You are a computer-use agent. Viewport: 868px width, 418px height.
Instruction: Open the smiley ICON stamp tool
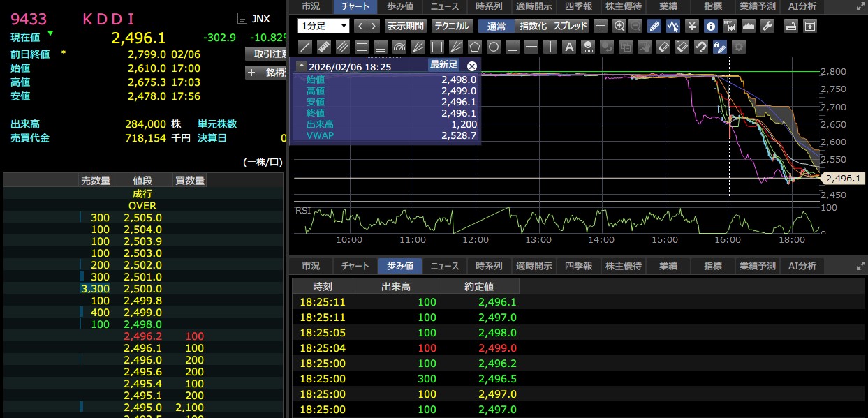pos(588,47)
